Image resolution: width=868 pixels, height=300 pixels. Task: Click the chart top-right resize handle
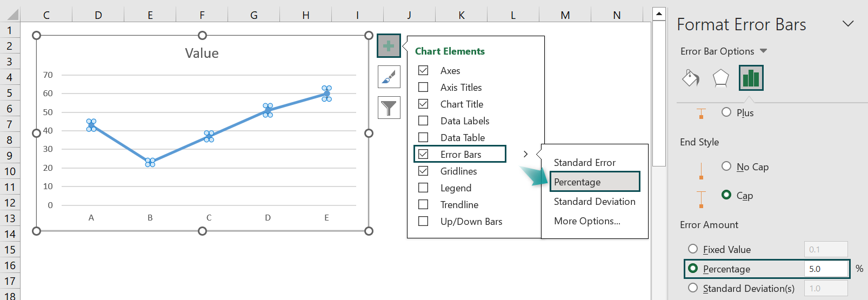pyautogui.click(x=369, y=36)
